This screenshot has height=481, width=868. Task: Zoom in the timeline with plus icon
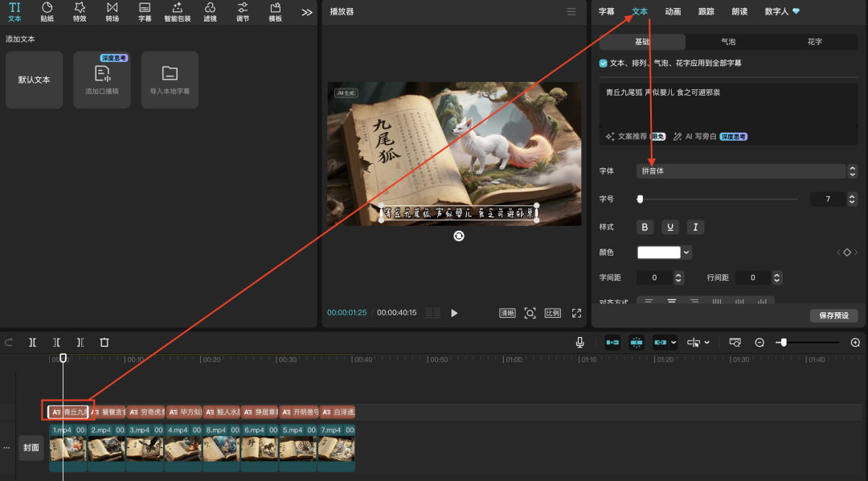tap(855, 343)
